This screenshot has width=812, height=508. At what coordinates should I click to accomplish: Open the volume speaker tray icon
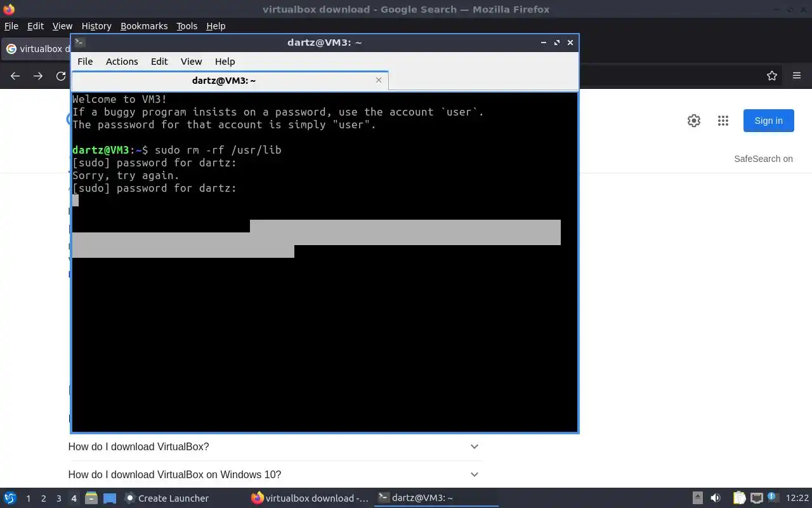[x=716, y=498]
